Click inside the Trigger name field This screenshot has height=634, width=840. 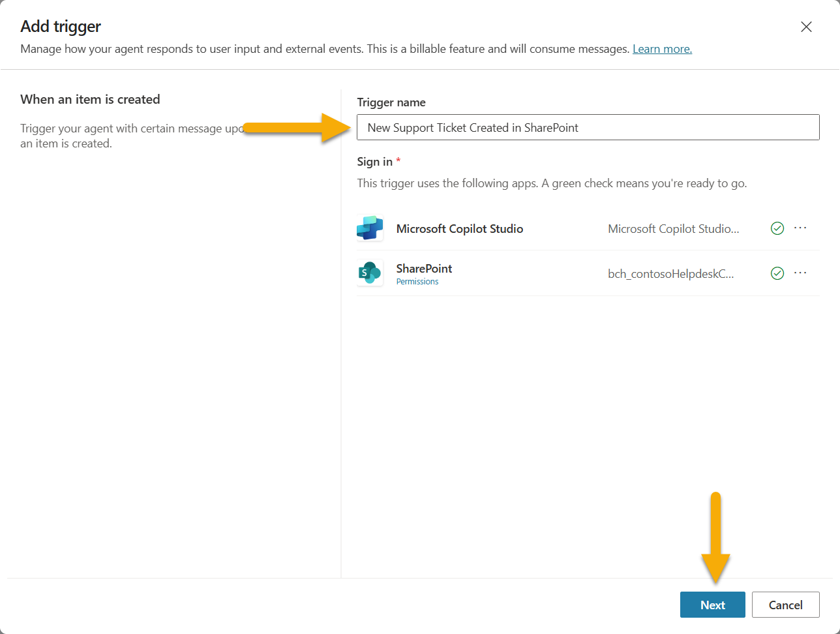point(587,127)
